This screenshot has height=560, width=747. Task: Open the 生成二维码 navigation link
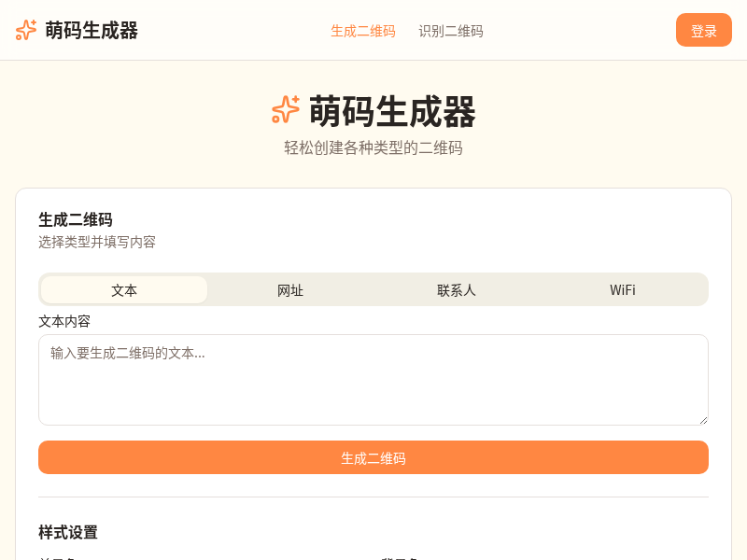[x=363, y=31]
